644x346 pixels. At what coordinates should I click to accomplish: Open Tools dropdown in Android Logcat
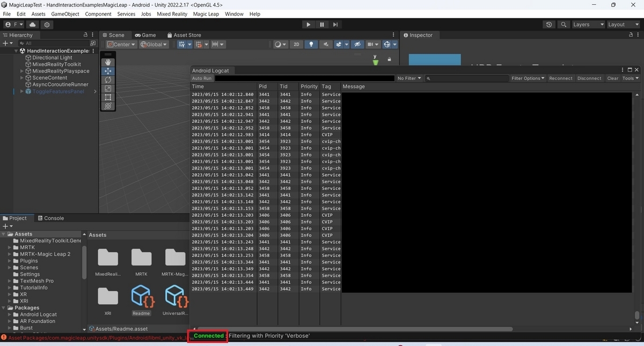[631, 78]
